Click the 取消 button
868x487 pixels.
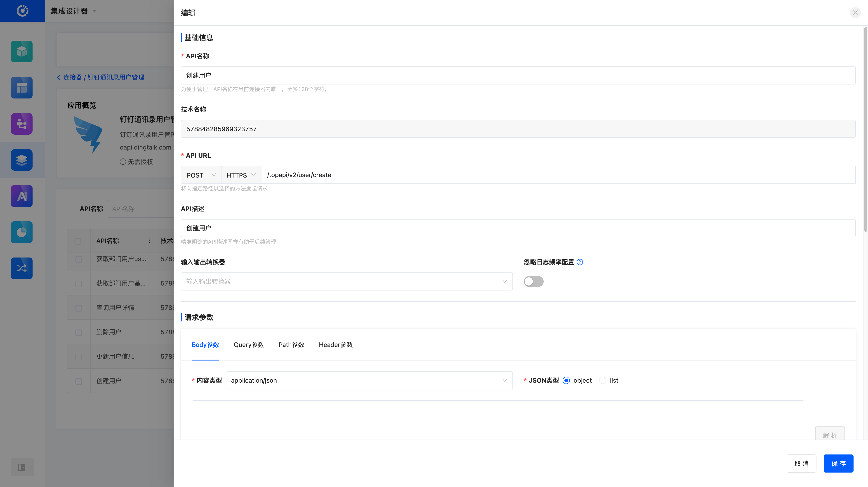(801, 464)
